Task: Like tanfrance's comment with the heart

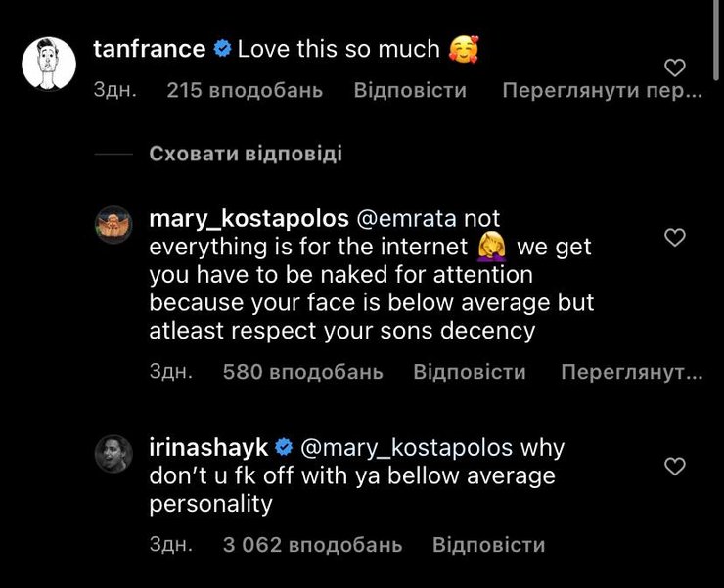Action: coord(675,68)
